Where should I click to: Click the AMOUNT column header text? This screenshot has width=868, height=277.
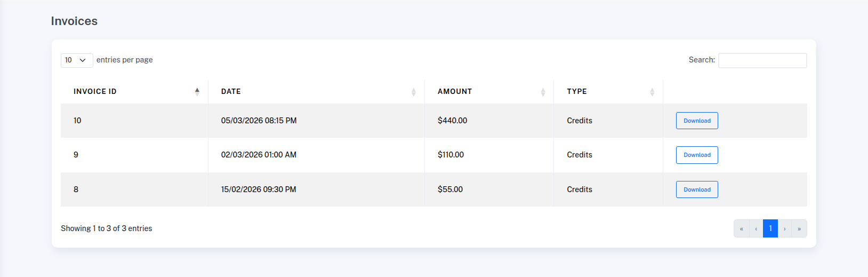455,92
